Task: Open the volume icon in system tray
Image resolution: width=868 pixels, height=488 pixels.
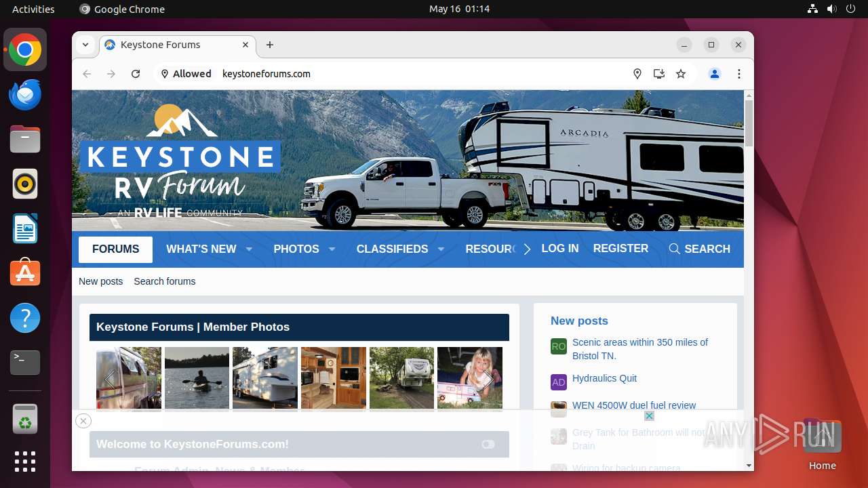Action: coord(832,9)
